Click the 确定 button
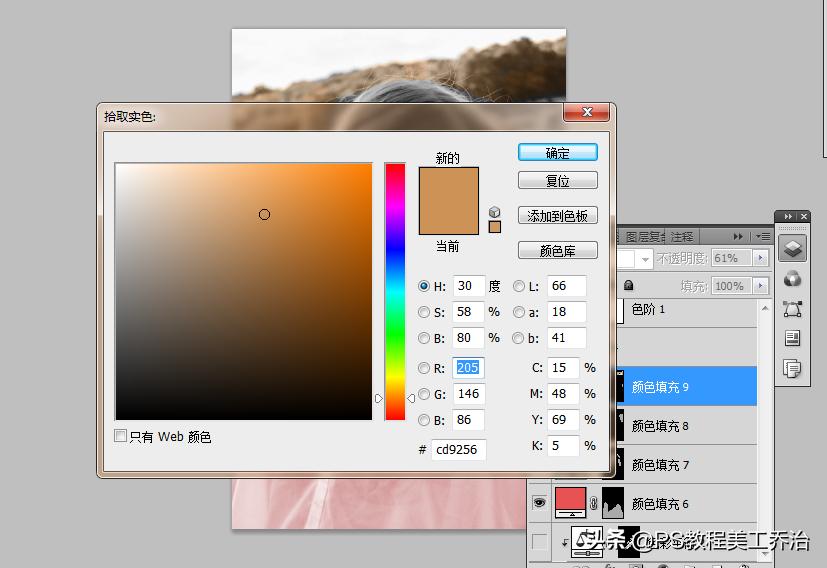Image resolution: width=827 pixels, height=568 pixels. click(x=557, y=152)
